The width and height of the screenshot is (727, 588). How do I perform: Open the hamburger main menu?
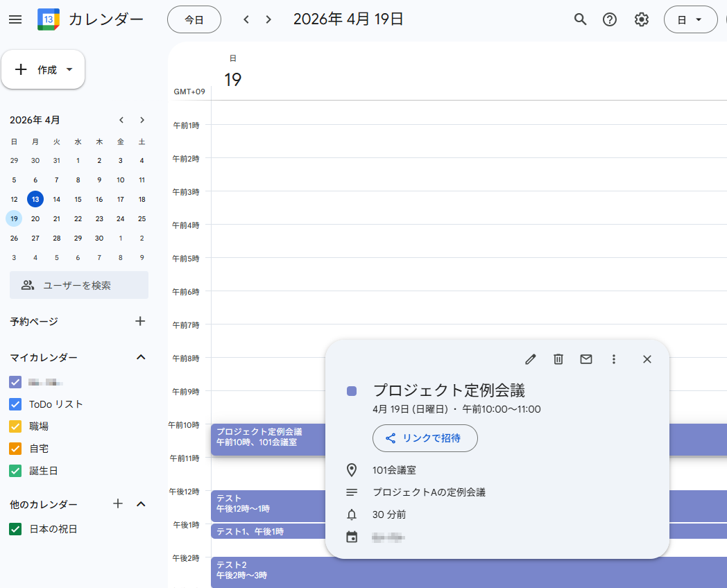15,19
